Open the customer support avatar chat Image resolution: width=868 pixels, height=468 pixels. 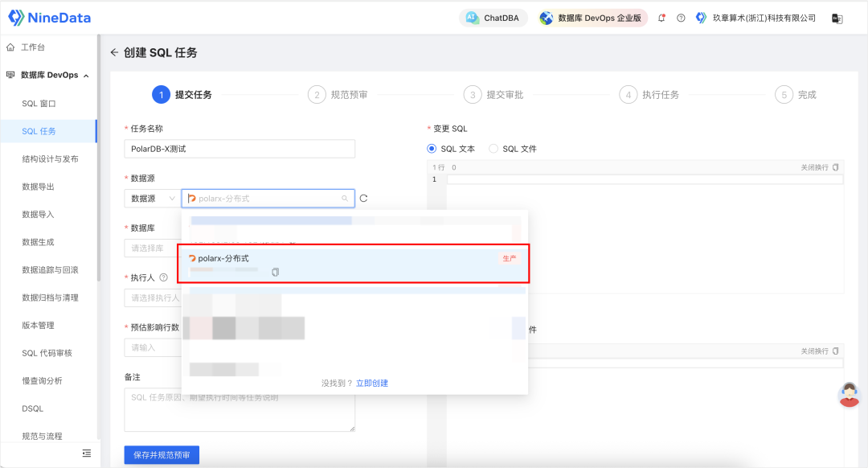pyautogui.click(x=849, y=394)
